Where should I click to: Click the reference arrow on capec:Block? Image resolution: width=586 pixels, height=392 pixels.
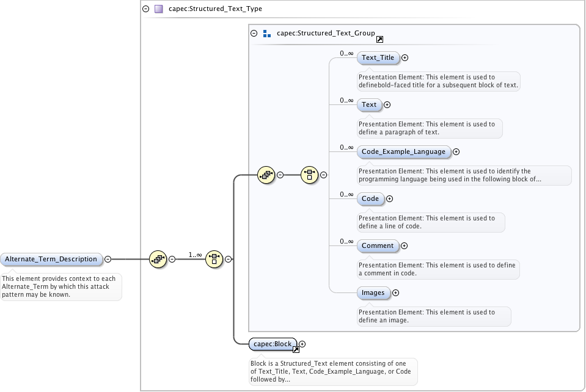coord(296,349)
